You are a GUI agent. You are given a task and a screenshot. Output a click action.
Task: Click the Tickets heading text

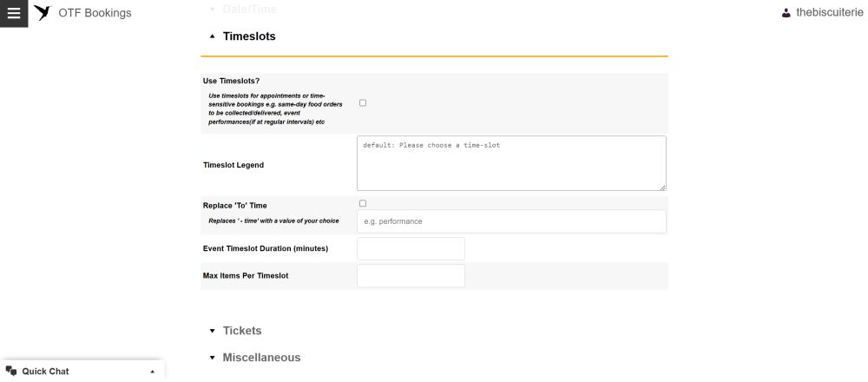point(242,331)
